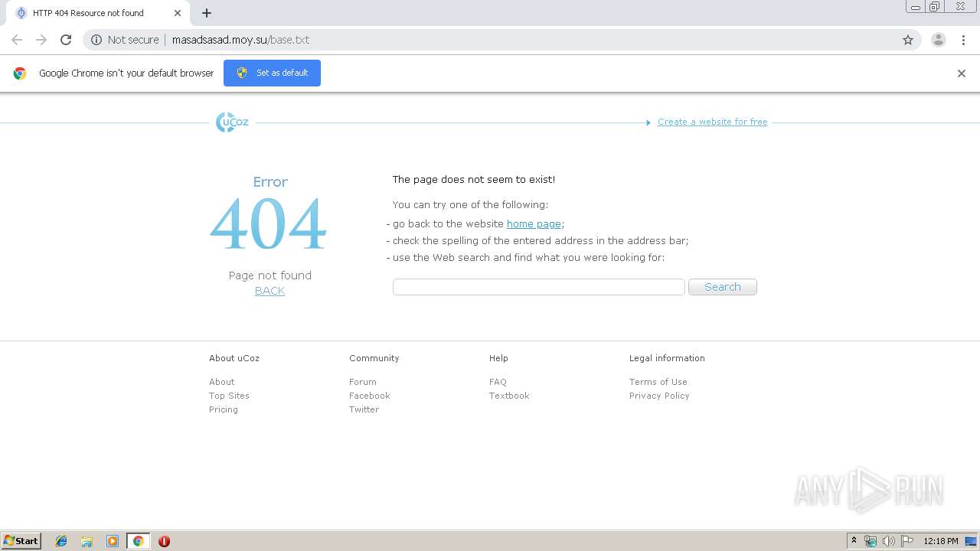Click the red Opera taskbar icon

point(164,541)
